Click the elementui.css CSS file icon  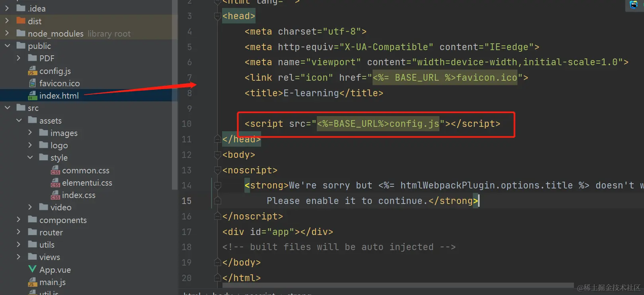(55, 182)
